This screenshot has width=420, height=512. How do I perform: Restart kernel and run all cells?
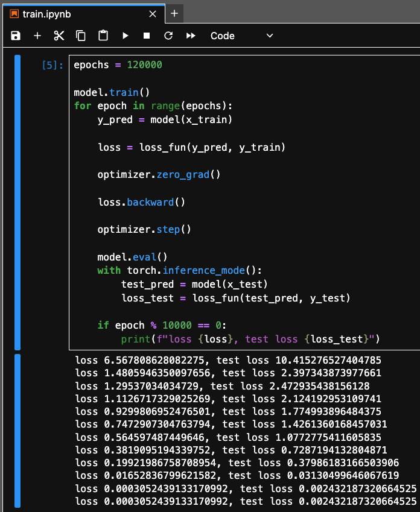coord(191,36)
